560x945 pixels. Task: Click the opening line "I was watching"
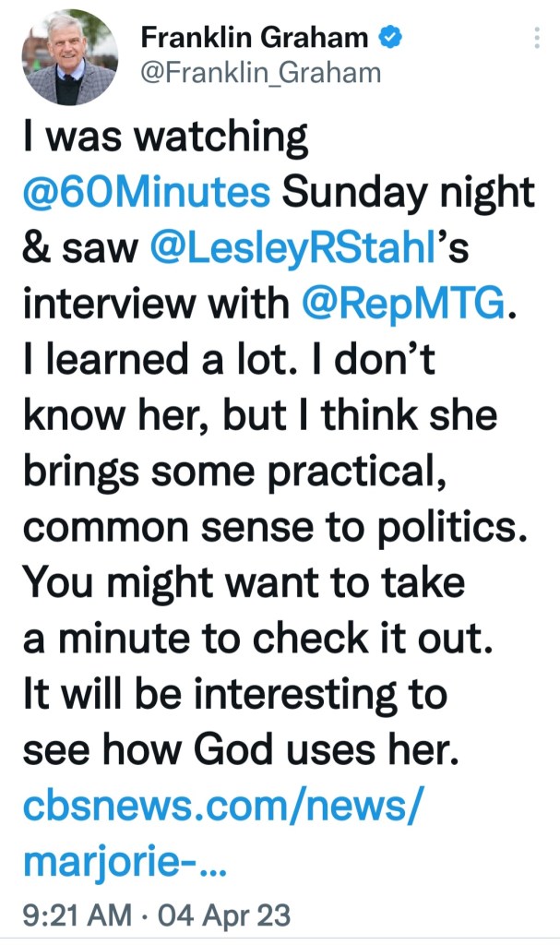coord(166,138)
